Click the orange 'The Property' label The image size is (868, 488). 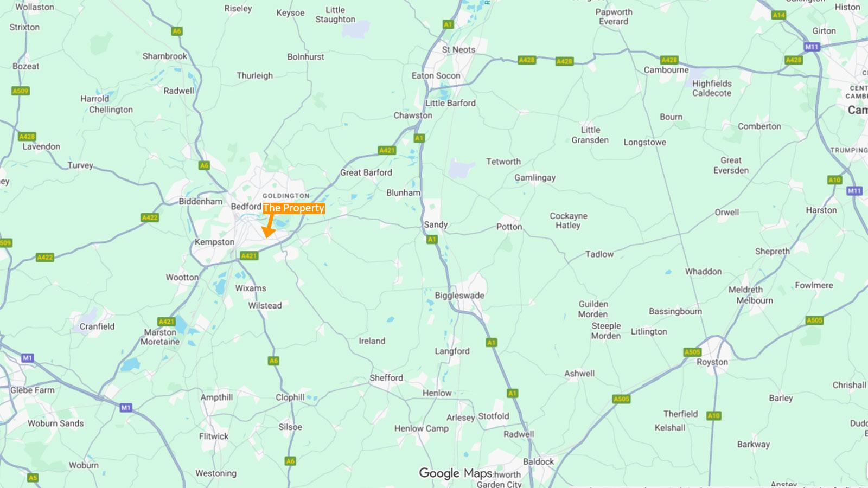293,208
